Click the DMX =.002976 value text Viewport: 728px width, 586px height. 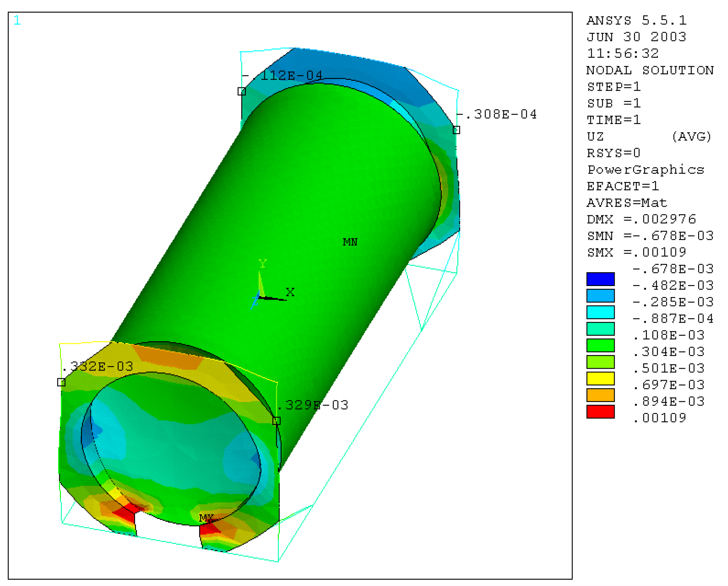click(641, 219)
